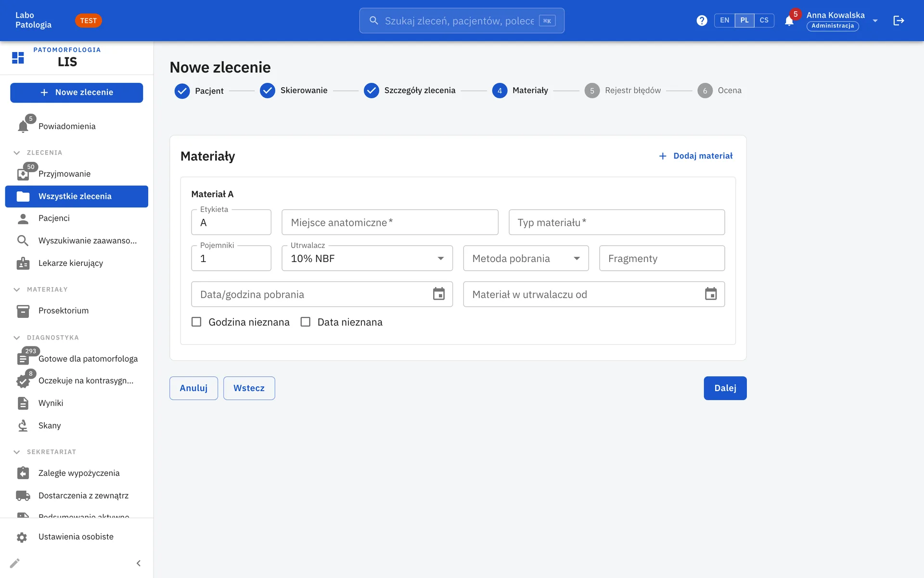Open Wszystkie zlecenia in sidebar
Image resolution: width=924 pixels, height=578 pixels.
tap(77, 197)
